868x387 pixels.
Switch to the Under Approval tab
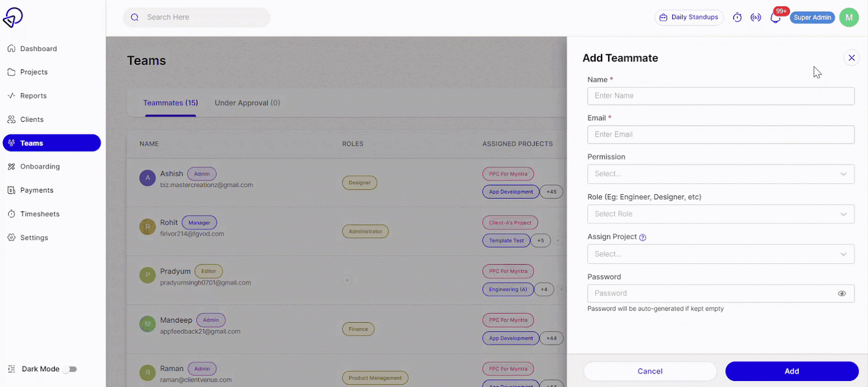[x=247, y=103]
